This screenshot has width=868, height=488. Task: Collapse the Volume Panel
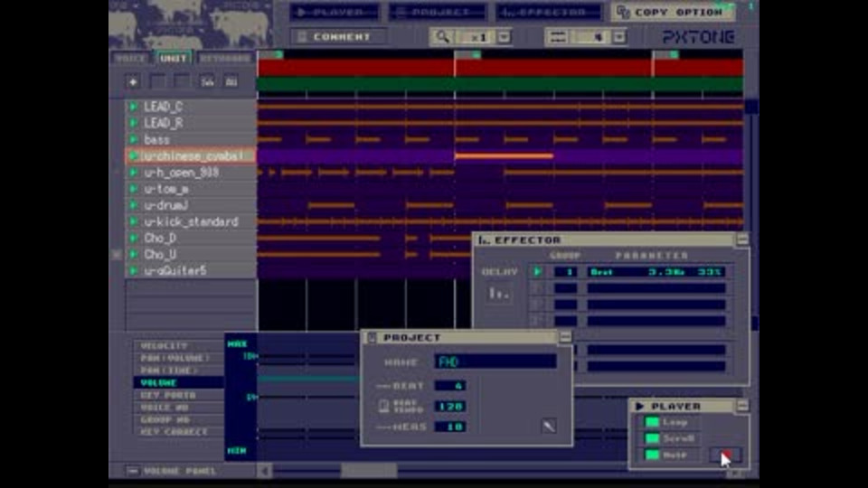pos(132,471)
